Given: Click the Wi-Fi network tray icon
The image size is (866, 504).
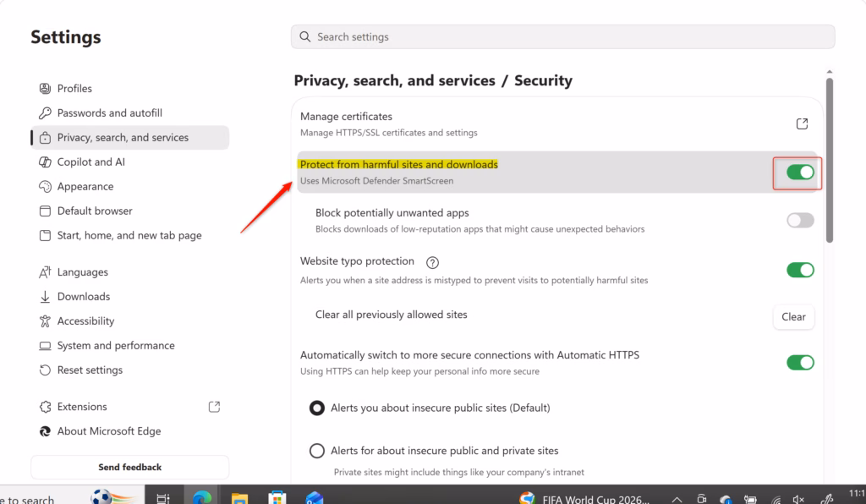Looking at the screenshot, I should click(776, 500).
